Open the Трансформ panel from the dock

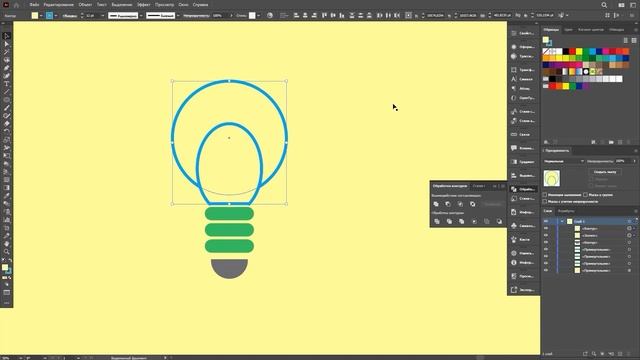tap(523, 70)
